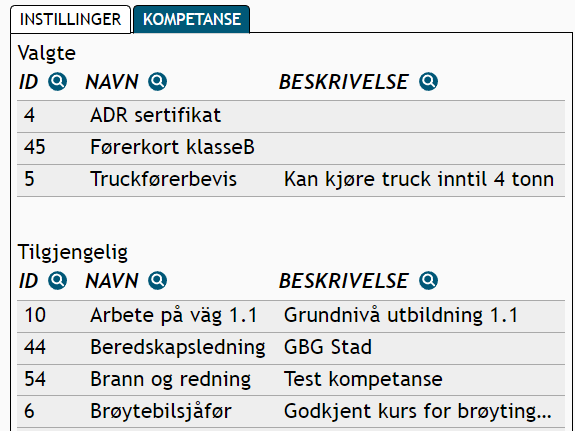The width and height of the screenshot is (575, 431).
Task: Click the BESKRIVELSE search icon under Valgte
Action: pyautogui.click(x=428, y=81)
